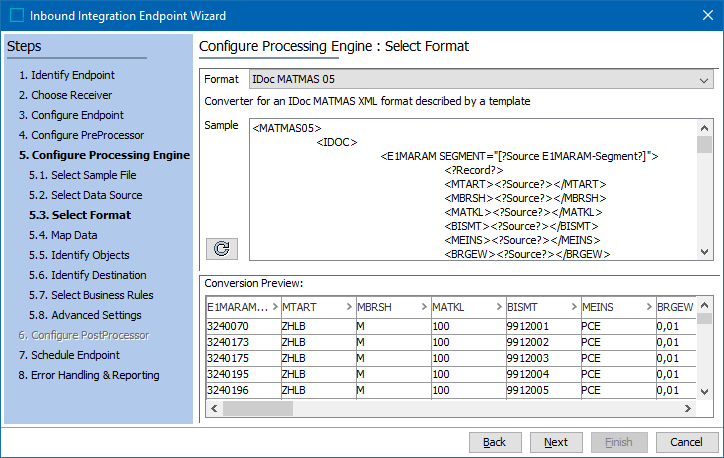
Task: Open the Format dropdown list
Action: [704, 79]
